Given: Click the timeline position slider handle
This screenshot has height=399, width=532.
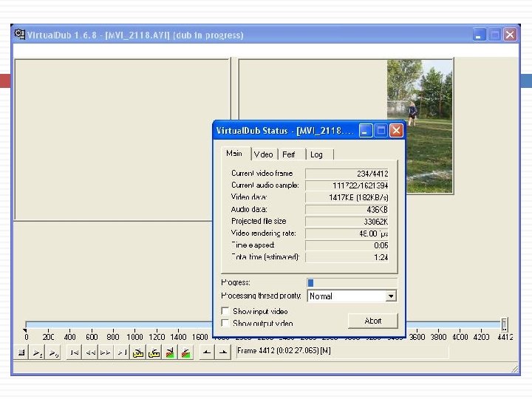Looking at the screenshot, I should [504, 324].
